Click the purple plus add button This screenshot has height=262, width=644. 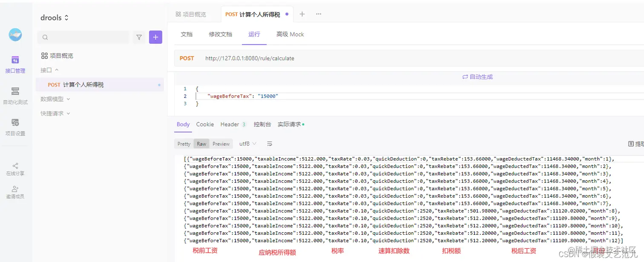[x=155, y=37]
